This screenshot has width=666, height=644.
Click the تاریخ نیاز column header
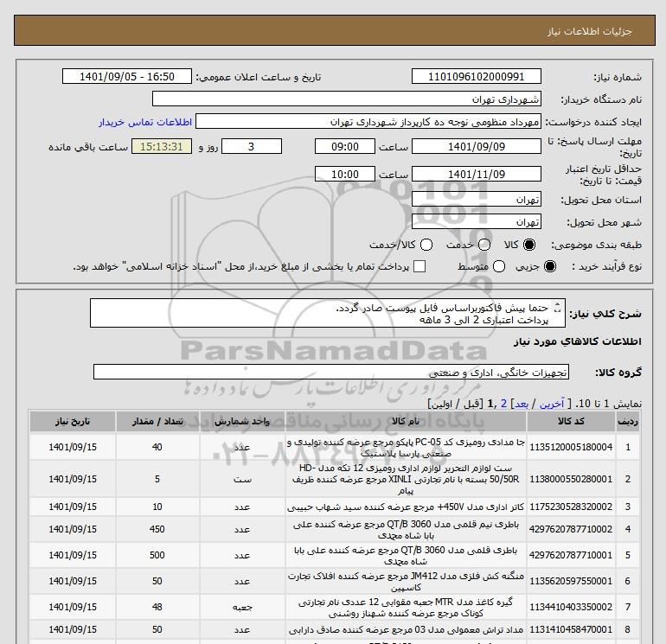pyautogui.click(x=73, y=421)
